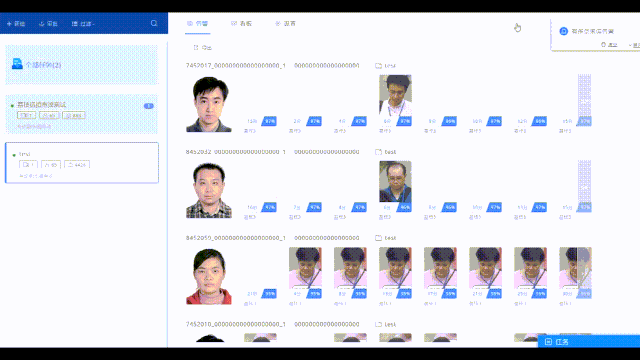
Task: Click the round blue icon in notification popup
Action: [x=564, y=31]
